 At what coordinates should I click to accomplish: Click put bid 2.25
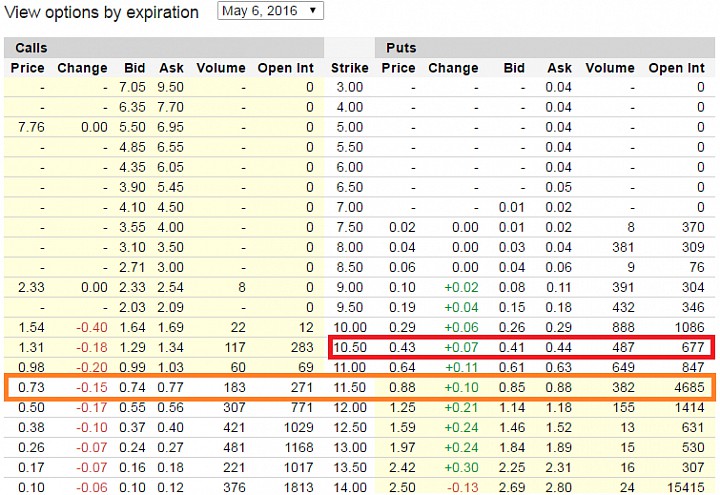pyautogui.click(x=512, y=467)
